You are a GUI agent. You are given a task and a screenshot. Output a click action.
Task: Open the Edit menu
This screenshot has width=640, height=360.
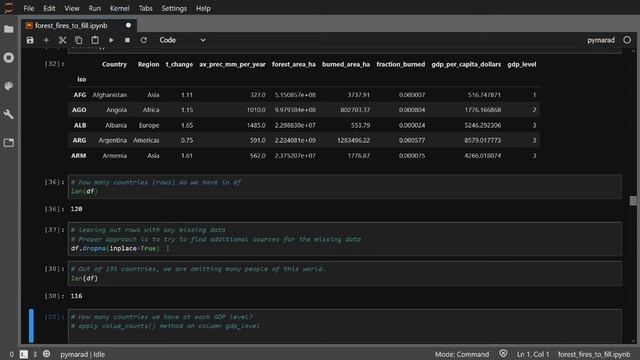(49, 8)
